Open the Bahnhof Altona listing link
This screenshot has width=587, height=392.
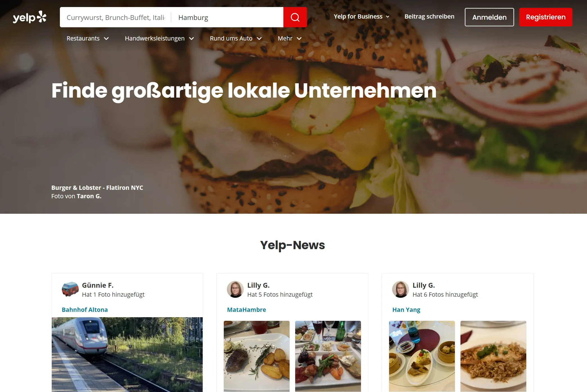pos(84,309)
